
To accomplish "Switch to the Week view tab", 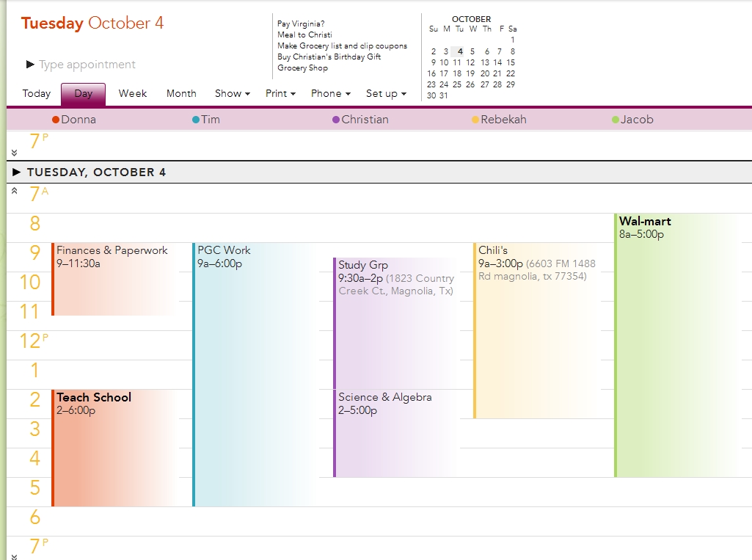I will tap(132, 94).
